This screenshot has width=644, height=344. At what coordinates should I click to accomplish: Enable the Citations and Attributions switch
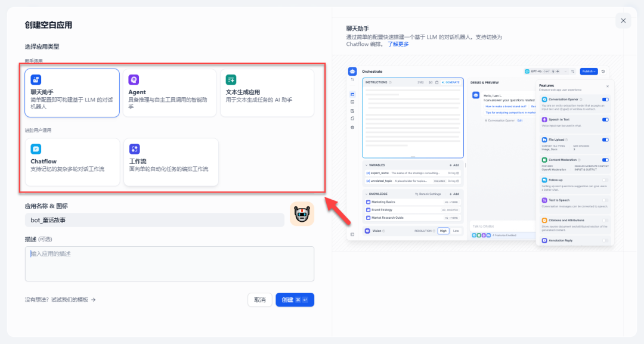[605, 220]
